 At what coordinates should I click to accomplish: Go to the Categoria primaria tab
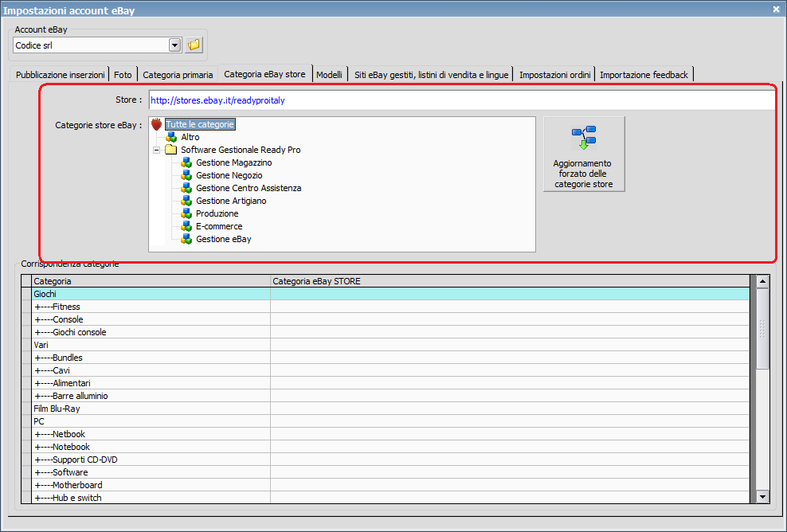pos(178,75)
